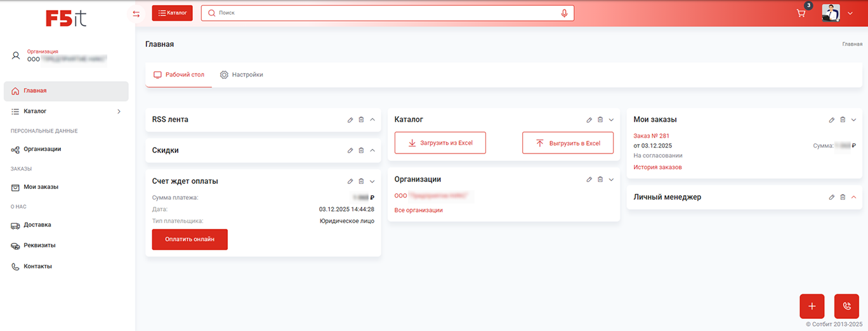Viewport: 868px width, 331px height.
Task: Click the red plus floating button
Action: point(812,306)
